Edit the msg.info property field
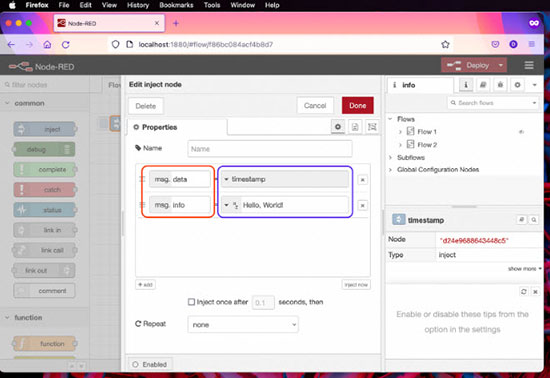The width and height of the screenshot is (550, 378). 180,205
